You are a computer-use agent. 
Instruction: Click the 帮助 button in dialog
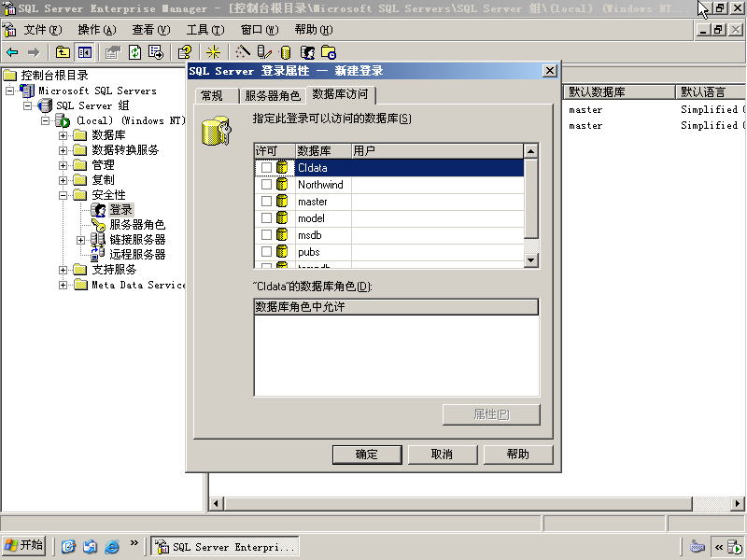pos(518,455)
